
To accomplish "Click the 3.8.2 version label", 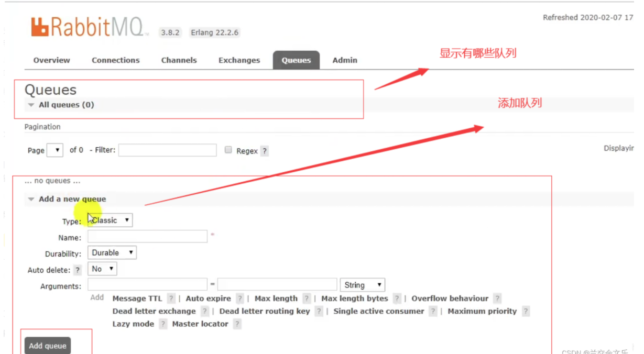I will point(170,32).
